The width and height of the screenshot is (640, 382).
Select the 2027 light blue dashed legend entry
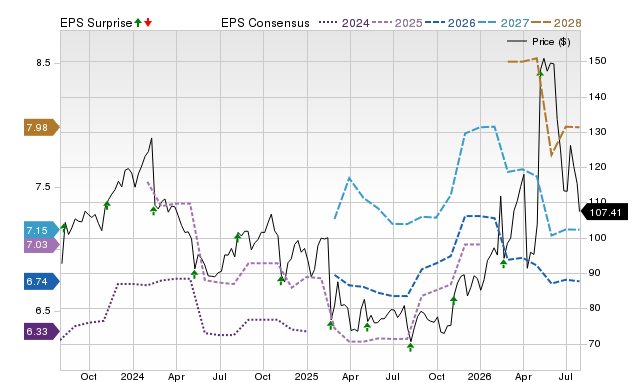pos(503,23)
